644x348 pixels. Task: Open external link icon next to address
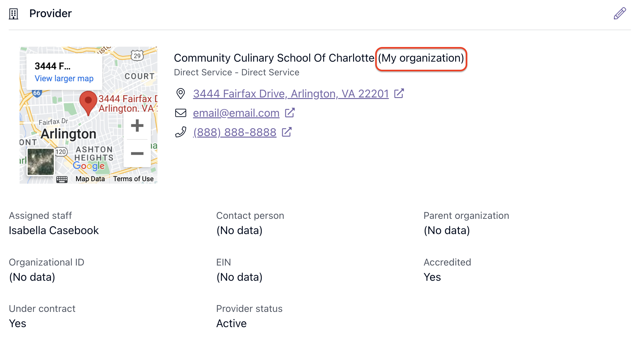399,93
